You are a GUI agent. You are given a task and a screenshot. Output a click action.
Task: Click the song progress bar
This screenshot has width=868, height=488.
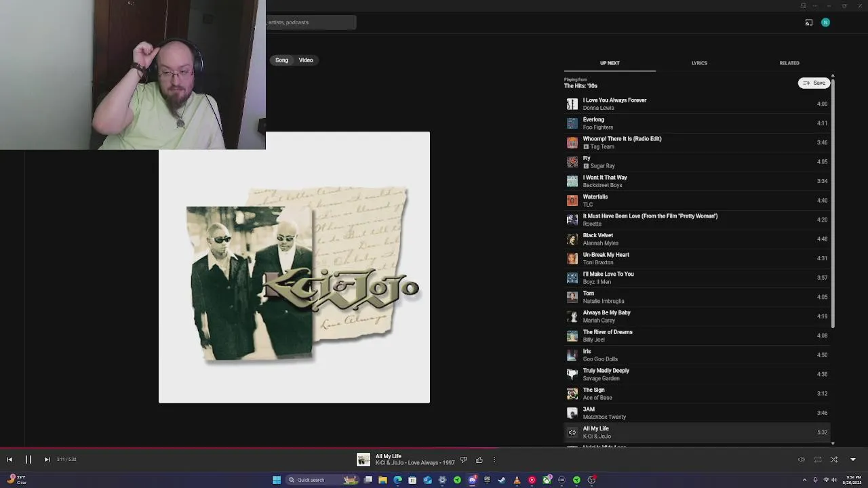click(x=434, y=447)
